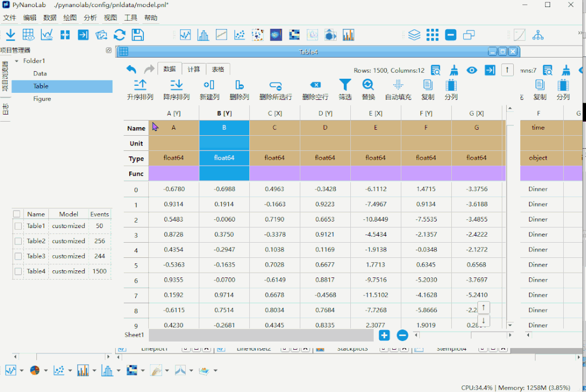Open the dropdown beside the bottom histogram icon

click(x=118, y=371)
